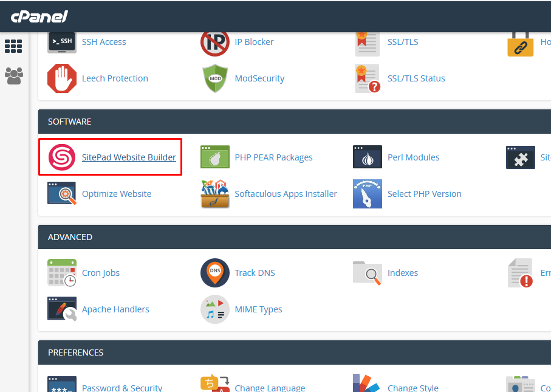
Task: Open the SSL/TLS text link
Action: (x=403, y=42)
